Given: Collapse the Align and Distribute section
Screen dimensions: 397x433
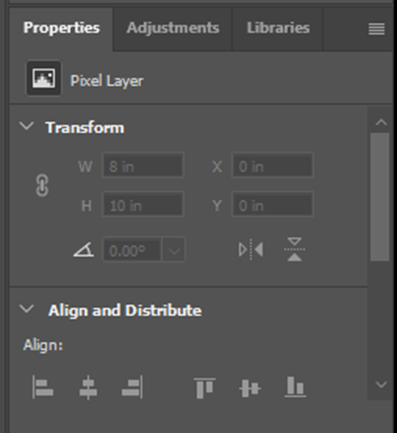Looking at the screenshot, I should click(x=27, y=309).
